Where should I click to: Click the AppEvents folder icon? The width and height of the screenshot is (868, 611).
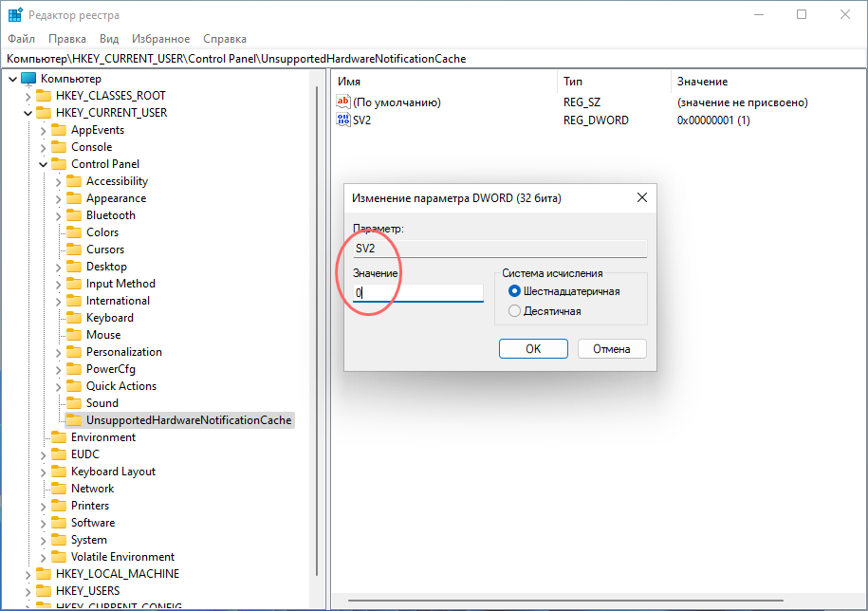59,130
